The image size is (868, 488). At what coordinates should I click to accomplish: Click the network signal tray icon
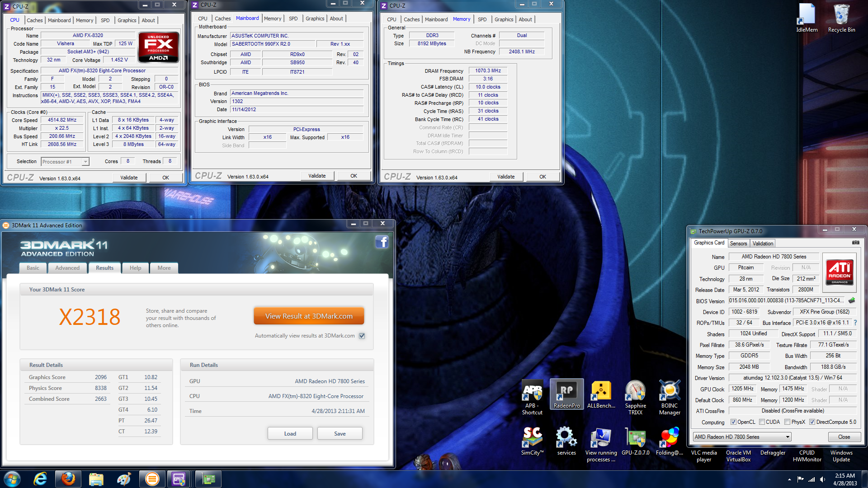coord(811,479)
